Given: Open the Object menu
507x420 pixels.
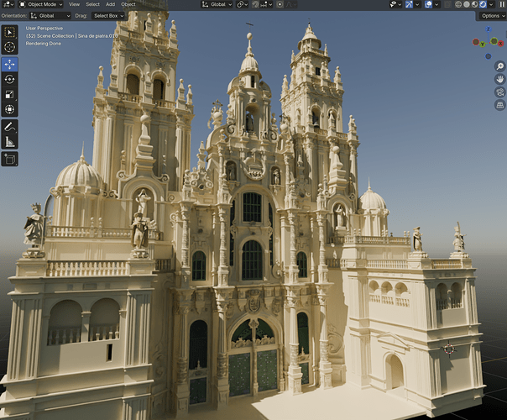Looking at the screenshot, I should coord(128,4).
